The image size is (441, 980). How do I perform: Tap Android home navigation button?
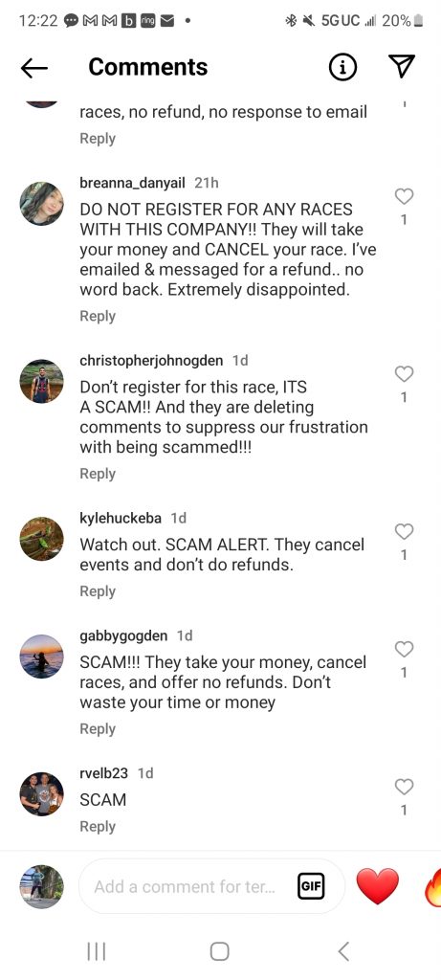tap(219, 951)
